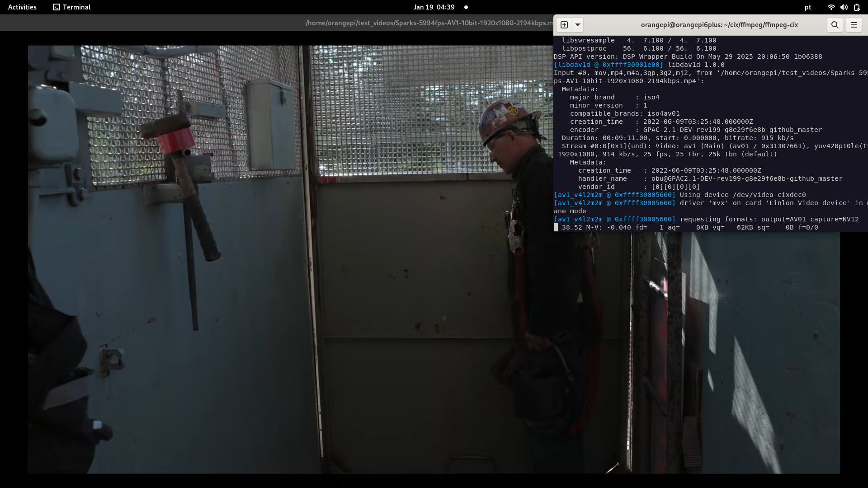Click the terminal block cursor
This screenshot has width=868, height=488.
(x=556, y=227)
